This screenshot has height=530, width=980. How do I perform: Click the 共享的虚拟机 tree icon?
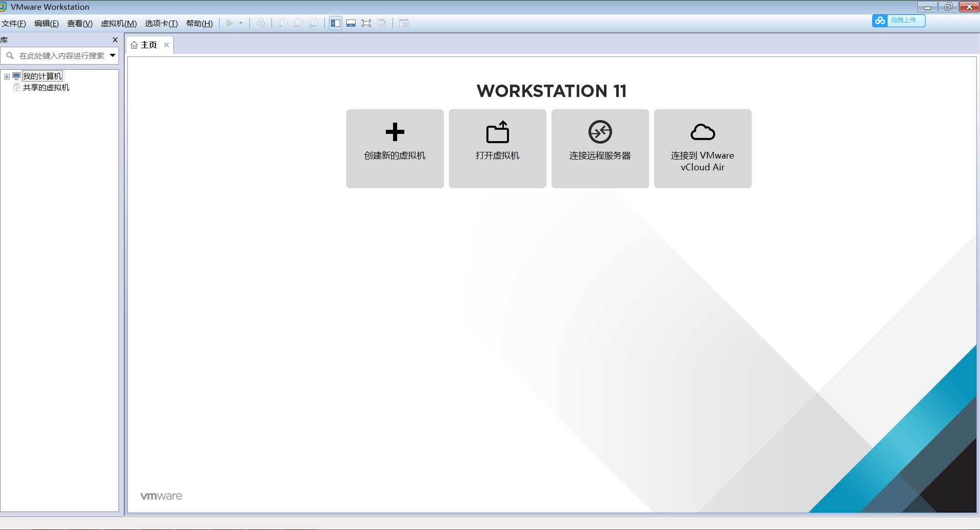[16, 87]
